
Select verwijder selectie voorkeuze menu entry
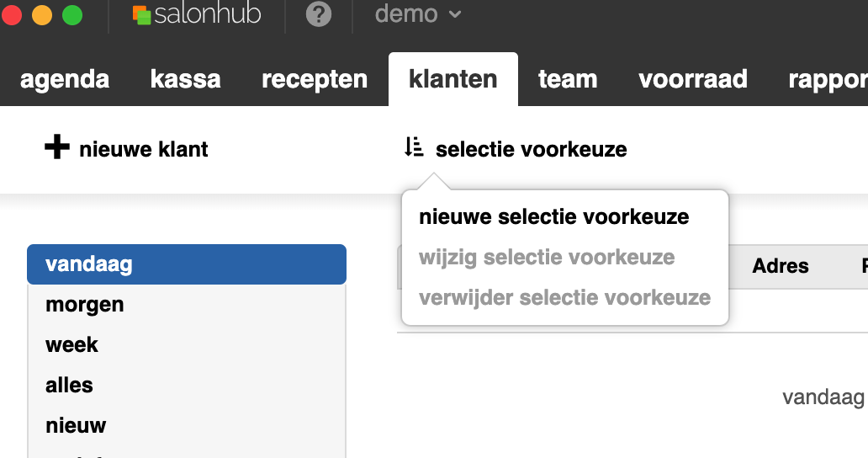(564, 298)
